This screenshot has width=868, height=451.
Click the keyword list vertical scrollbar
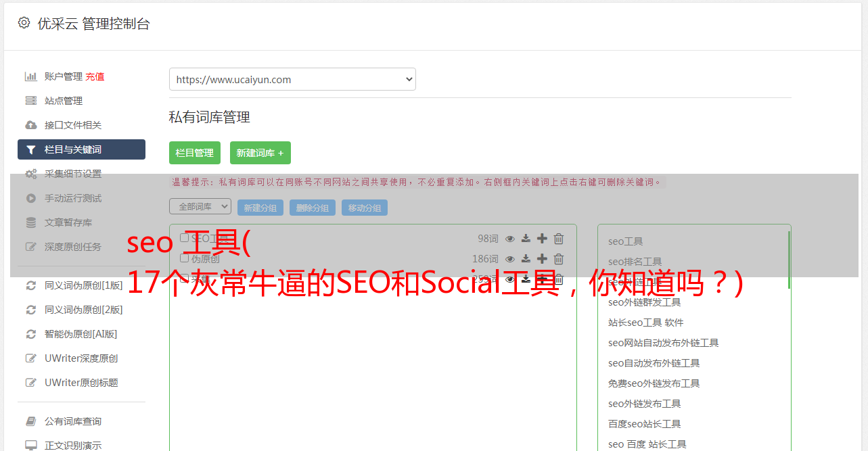(789, 260)
